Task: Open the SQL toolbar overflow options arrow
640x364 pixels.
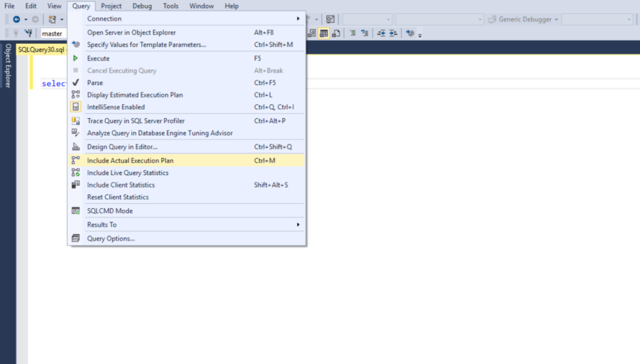Action: tap(420, 35)
